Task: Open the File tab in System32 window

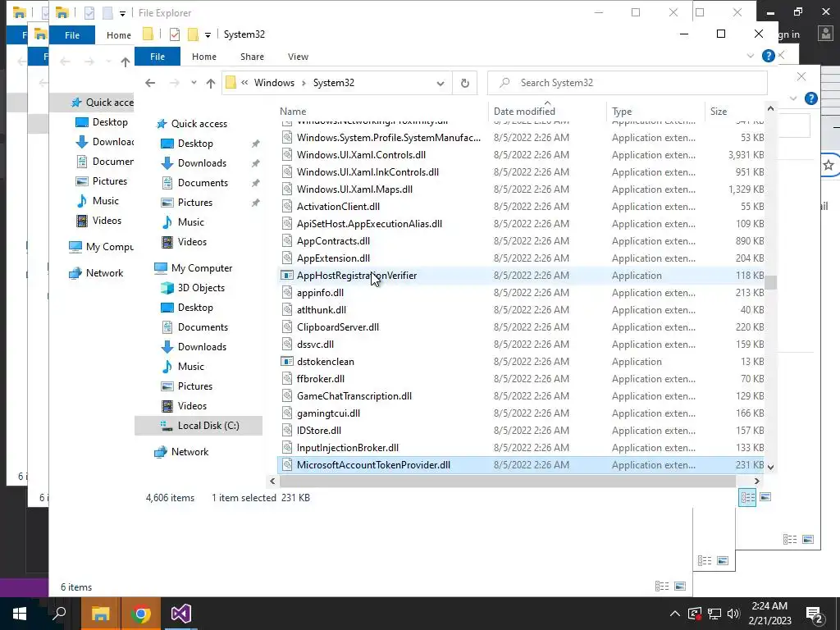Action: 157,57
